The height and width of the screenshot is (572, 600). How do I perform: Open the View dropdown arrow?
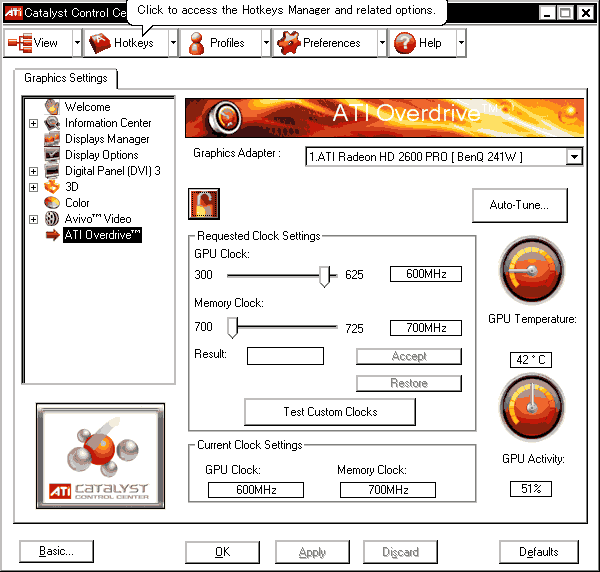[x=77, y=43]
